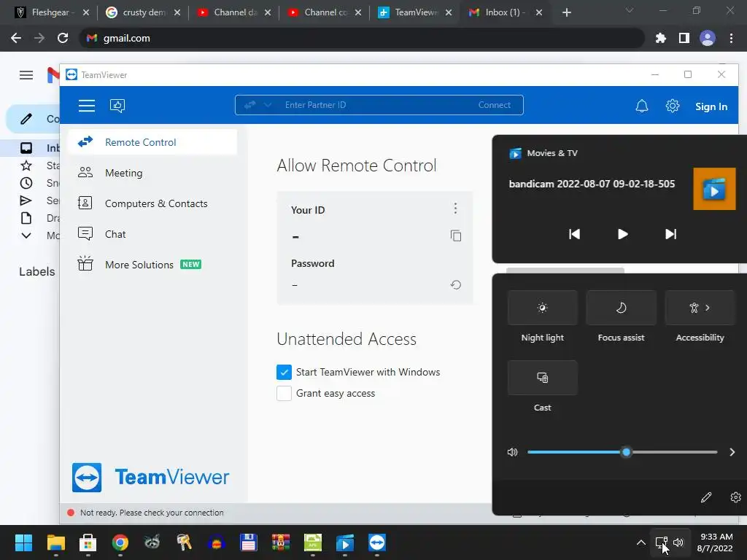
Task: Copy Your ID with the copy icon
Action: click(455, 236)
